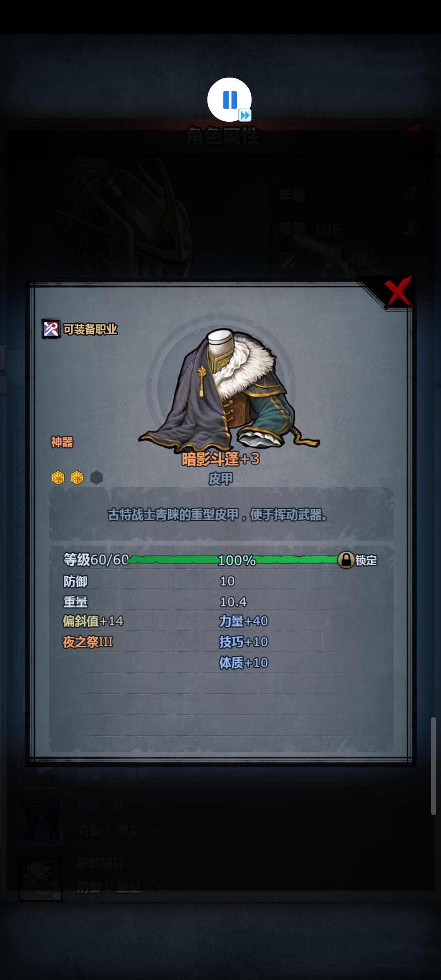Select the empty gray gem socket

pyautogui.click(x=96, y=477)
